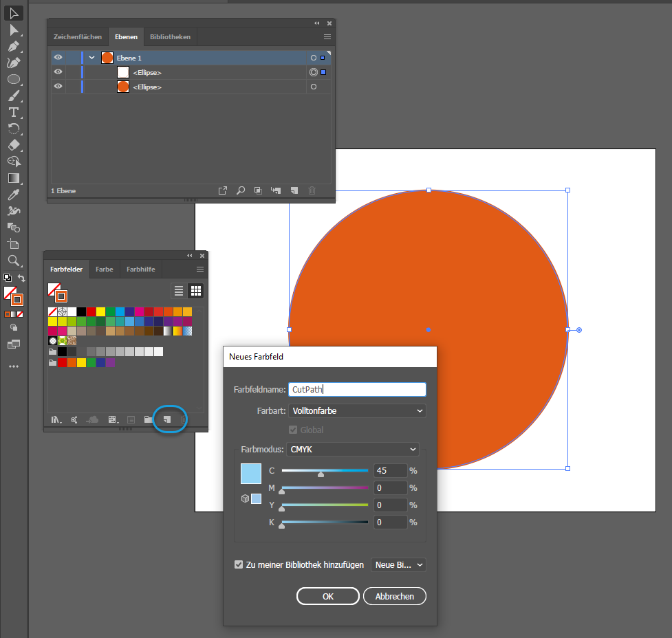Click OK in Neues Farbfeld dialog
Viewport: 672px width, 638px height.
pos(328,596)
